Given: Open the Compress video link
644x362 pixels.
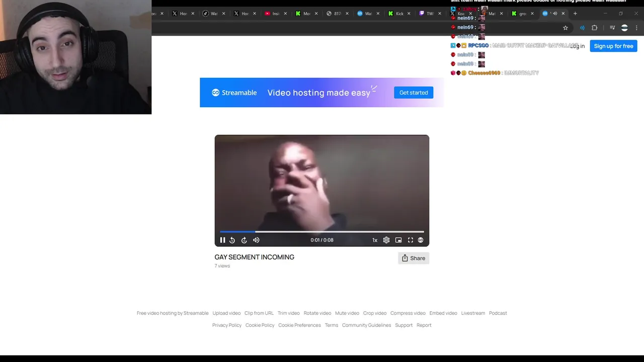Looking at the screenshot, I should [408, 313].
